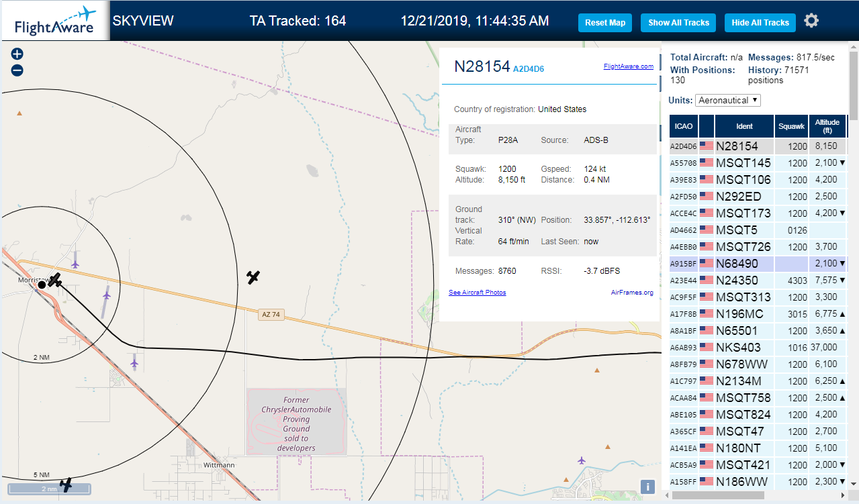
Task: Select aircraft row MSQT47
Action: tap(758, 432)
